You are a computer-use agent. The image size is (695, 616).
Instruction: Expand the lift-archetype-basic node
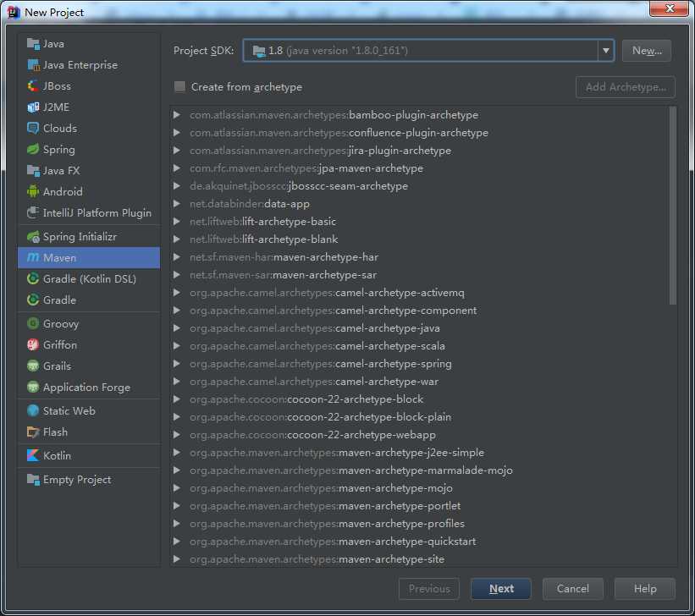(x=177, y=221)
